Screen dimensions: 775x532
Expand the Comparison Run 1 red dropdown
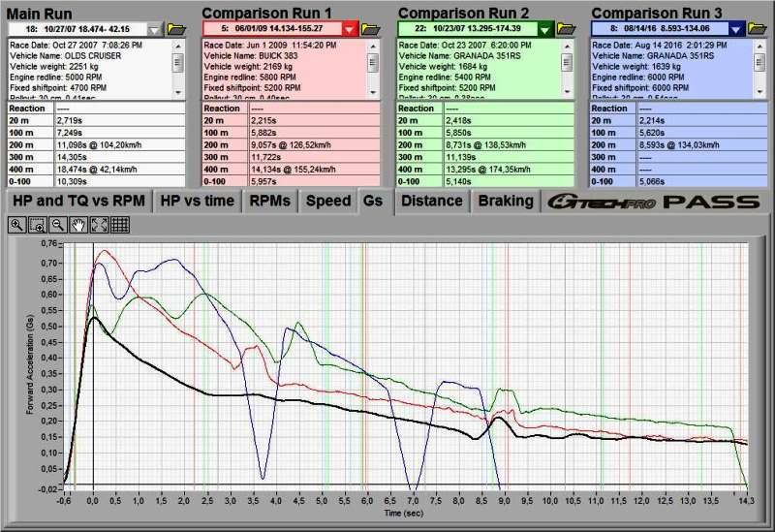pyautogui.click(x=350, y=29)
